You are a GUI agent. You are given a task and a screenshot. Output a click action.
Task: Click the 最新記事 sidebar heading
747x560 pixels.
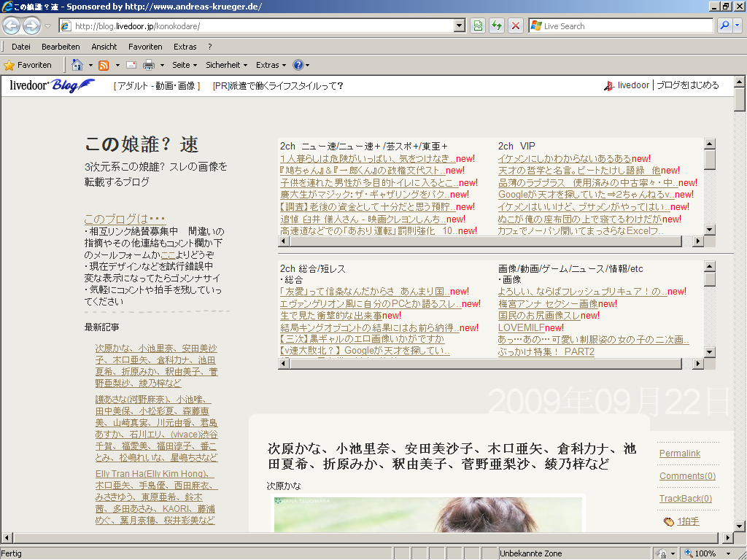[102, 327]
